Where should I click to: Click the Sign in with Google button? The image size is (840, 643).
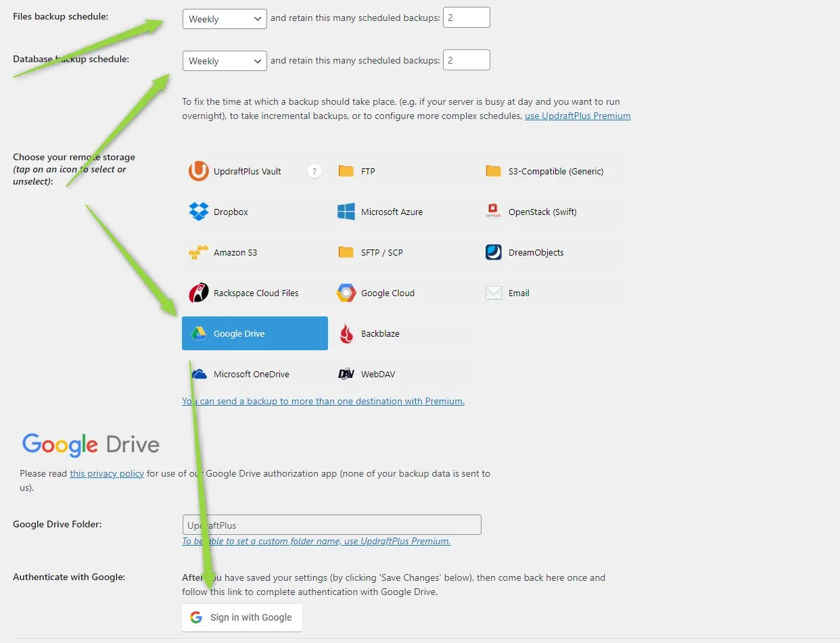[x=242, y=617]
